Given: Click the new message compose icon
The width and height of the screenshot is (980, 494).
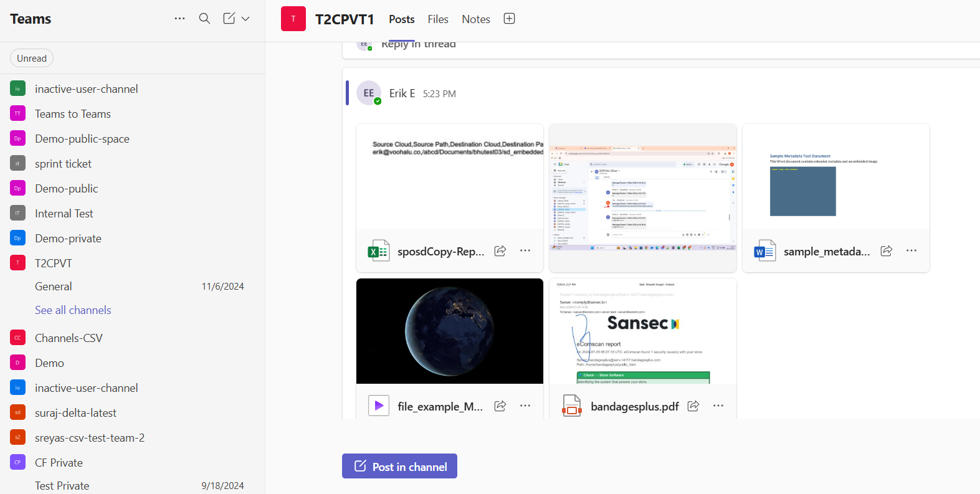Looking at the screenshot, I should [229, 19].
